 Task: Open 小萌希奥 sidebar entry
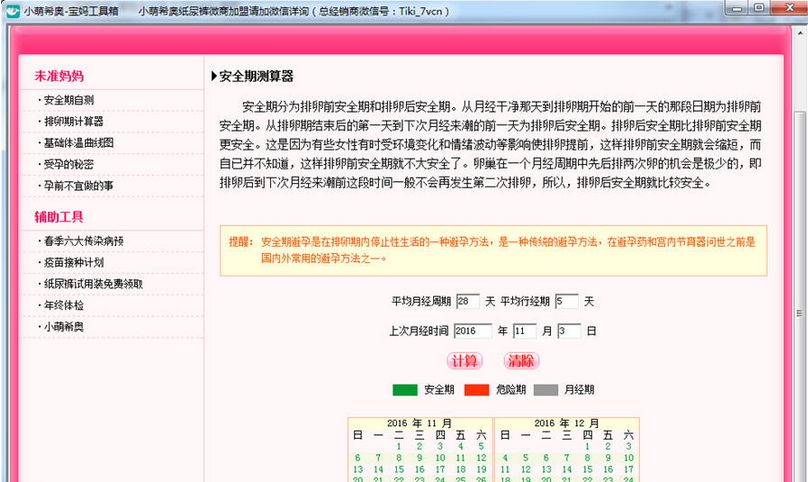coord(64,327)
